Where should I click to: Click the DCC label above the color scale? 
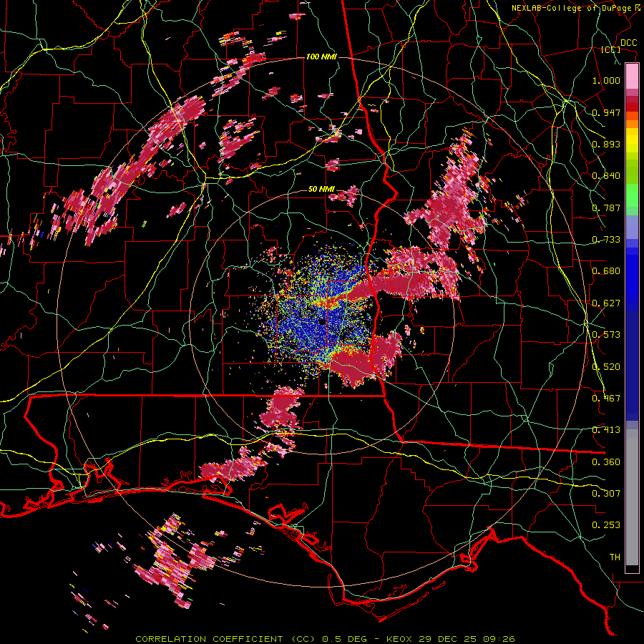(x=628, y=43)
